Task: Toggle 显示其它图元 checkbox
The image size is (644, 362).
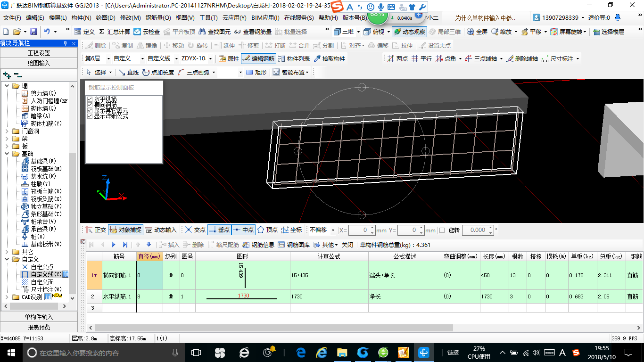Action: (x=90, y=110)
